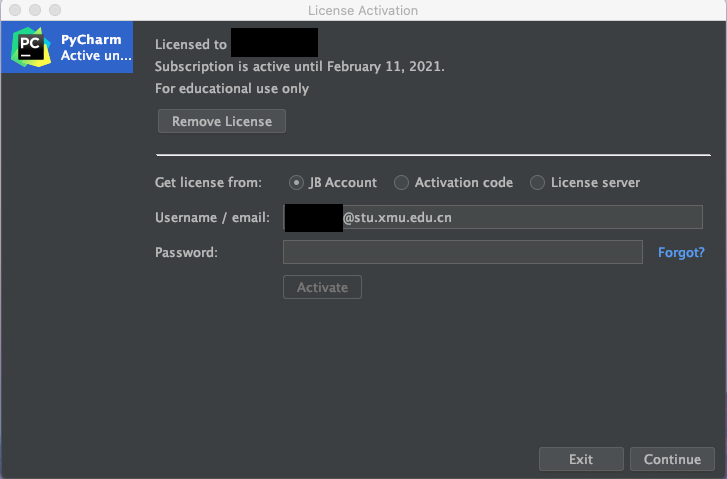
Task: Select the PyCharm Active product entry
Action: [67, 47]
